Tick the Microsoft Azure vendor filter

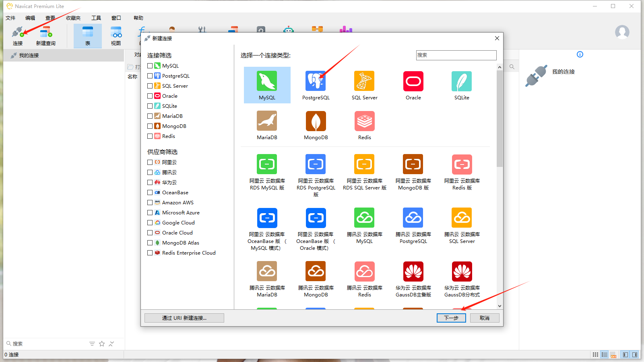150,212
